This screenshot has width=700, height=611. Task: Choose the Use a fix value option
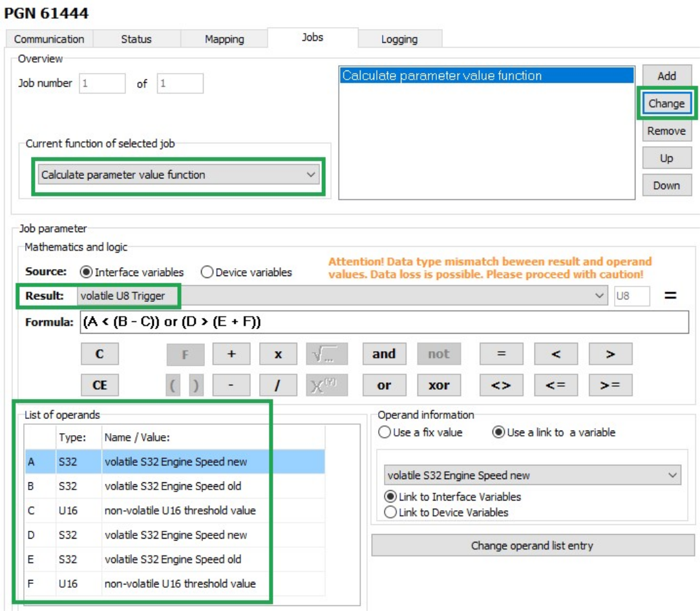pyautogui.click(x=385, y=433)
